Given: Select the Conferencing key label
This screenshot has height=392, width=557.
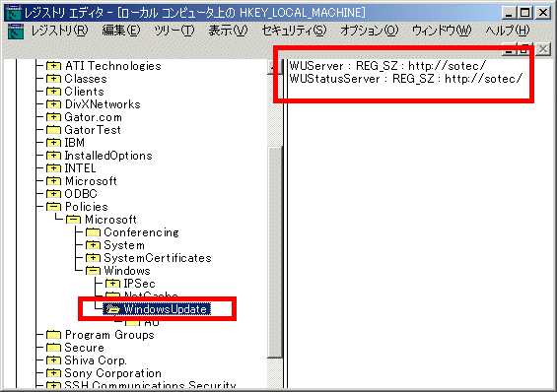Looking at the screenshot, I should point(141,232).
